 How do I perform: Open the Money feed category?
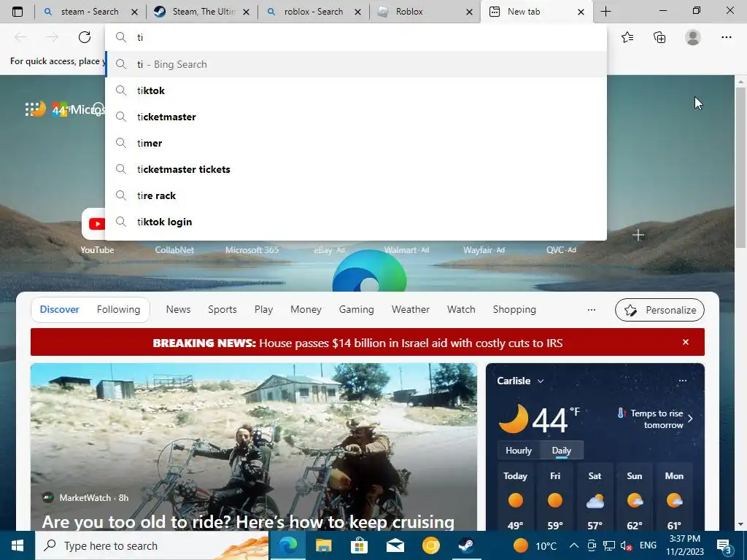tap(306, 309)
